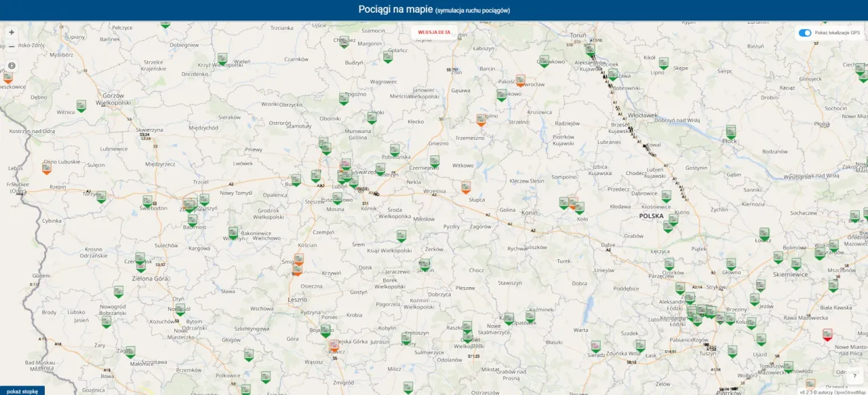This screenshot has height=395, width=868.
Task: Select the orange train marker near Ośno Lubuskie
Action: pyautogui.click(x=46, y=168)
